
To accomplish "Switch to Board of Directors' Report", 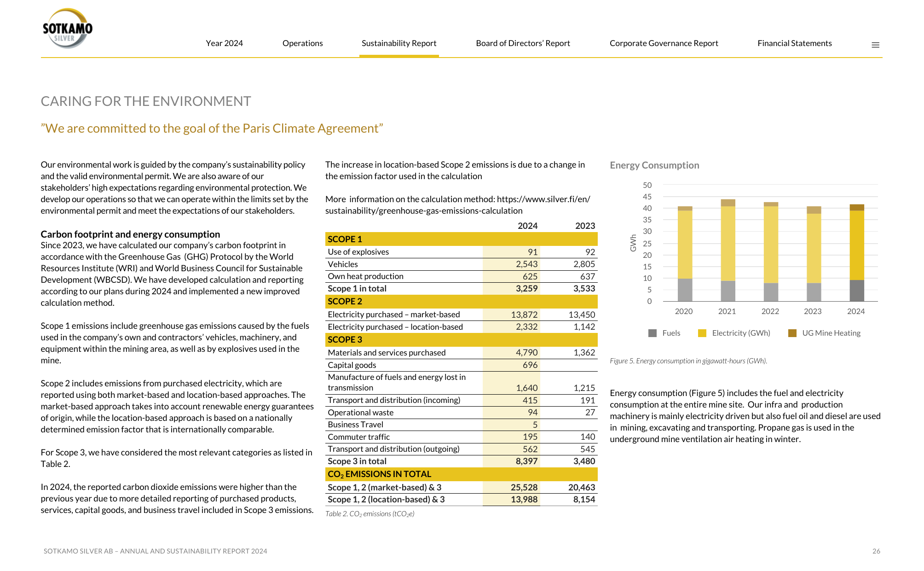I will (x=523, y=43).
